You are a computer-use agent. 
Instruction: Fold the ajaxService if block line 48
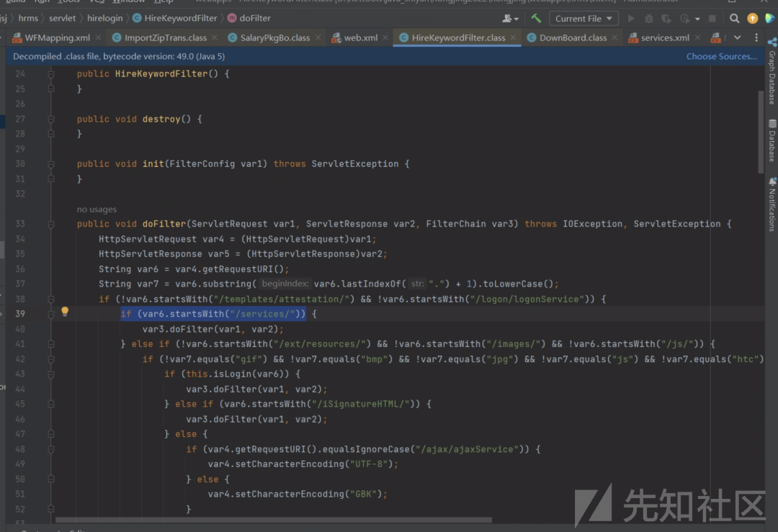pyautogui.click(x=50, y=449)
